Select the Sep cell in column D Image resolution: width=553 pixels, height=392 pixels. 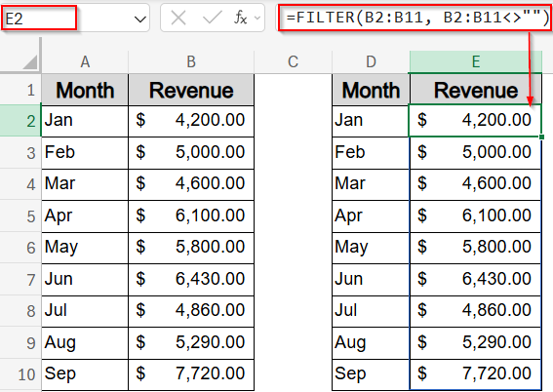371,374
